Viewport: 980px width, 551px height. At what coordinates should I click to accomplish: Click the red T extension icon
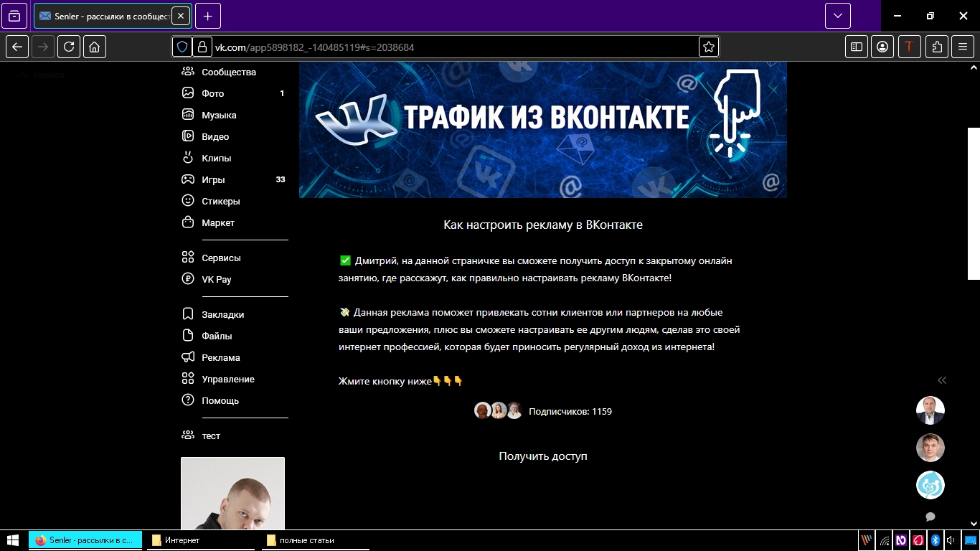click(x=910, y=47)
